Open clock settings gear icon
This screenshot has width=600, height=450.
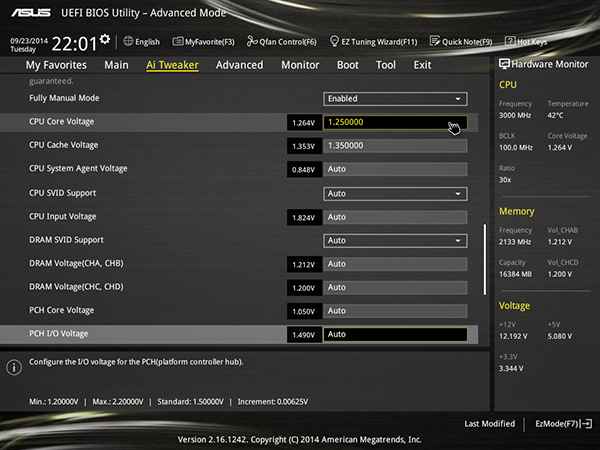(105, 39)
